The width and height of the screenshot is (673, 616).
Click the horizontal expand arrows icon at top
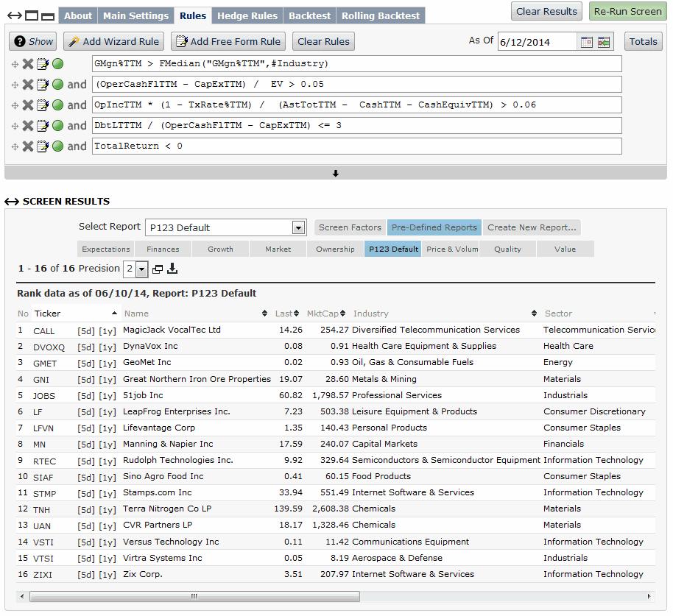coord(15,16)
